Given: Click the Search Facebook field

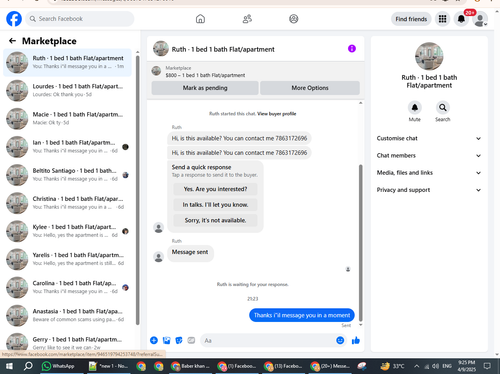Looking at the screenshot, I should coord(80,19).
